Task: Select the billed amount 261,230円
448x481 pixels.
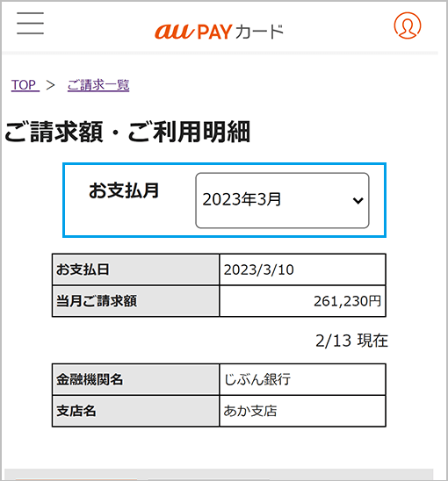Action: point(347,301)
